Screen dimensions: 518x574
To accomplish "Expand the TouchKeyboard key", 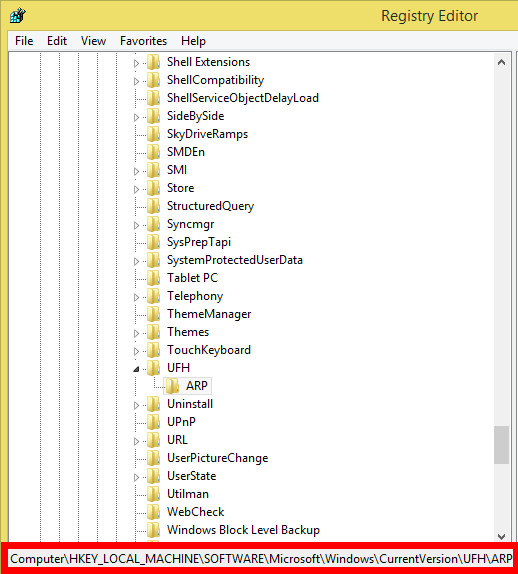I will (x=136, y=351).
